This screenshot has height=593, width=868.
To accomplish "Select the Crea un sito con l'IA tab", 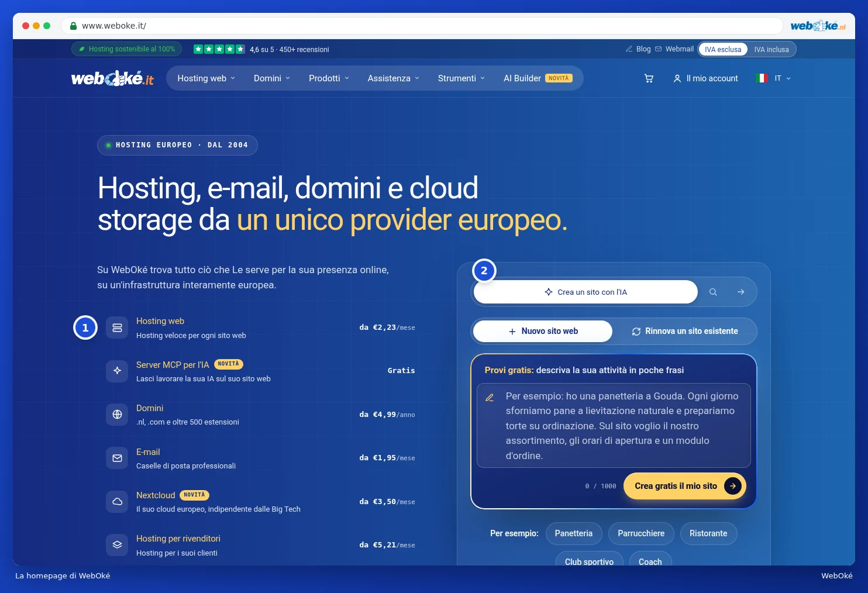I will [x=585, y=292].
